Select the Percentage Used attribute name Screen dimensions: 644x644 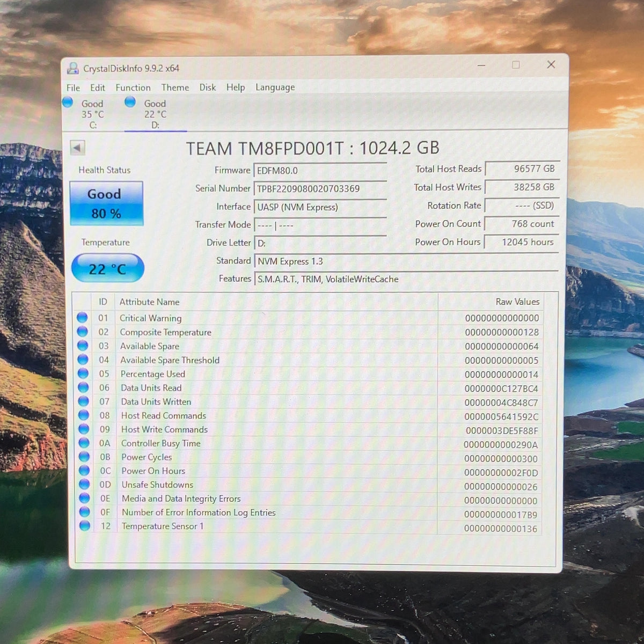pos(153,374)
